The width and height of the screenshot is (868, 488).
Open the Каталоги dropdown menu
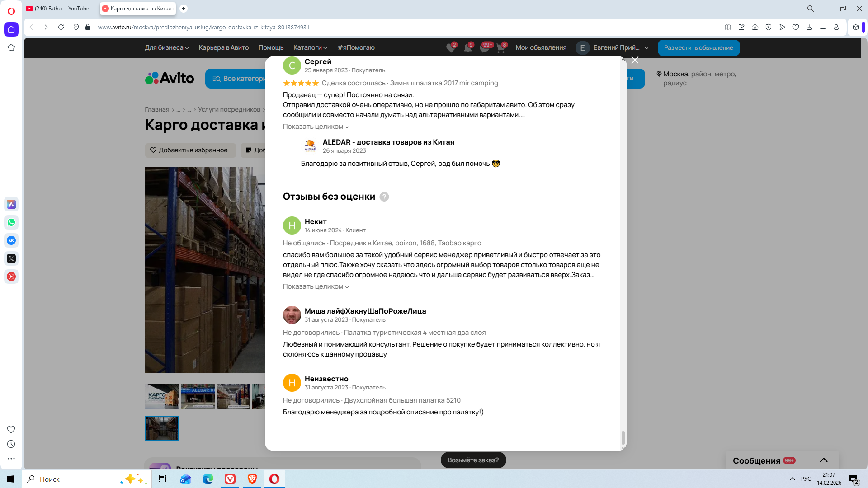pyautogui.click(x=310, y=47)
